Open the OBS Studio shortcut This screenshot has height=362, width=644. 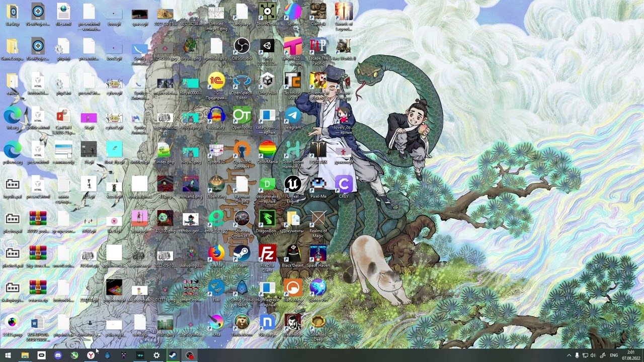[242, 49]
